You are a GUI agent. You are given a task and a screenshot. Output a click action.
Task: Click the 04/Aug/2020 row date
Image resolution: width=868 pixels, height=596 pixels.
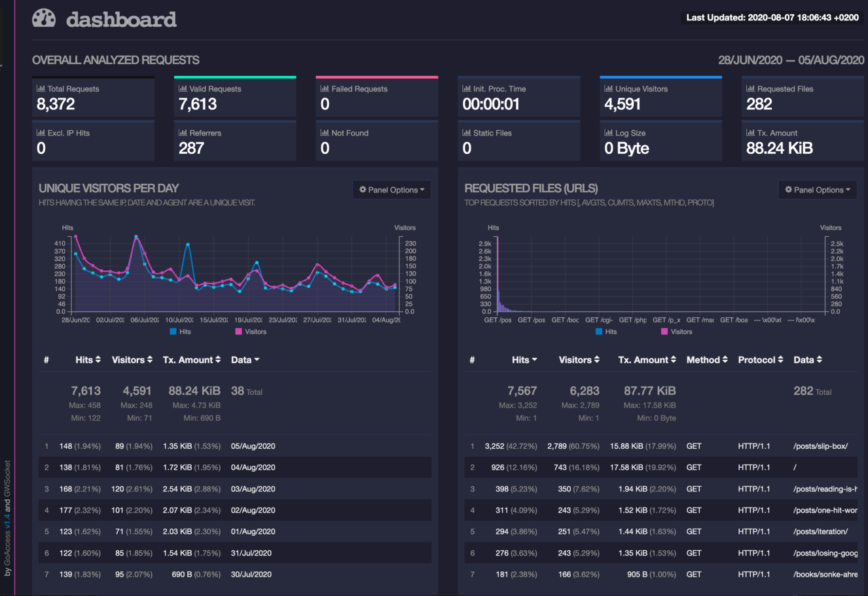click(x=253, y=468)
